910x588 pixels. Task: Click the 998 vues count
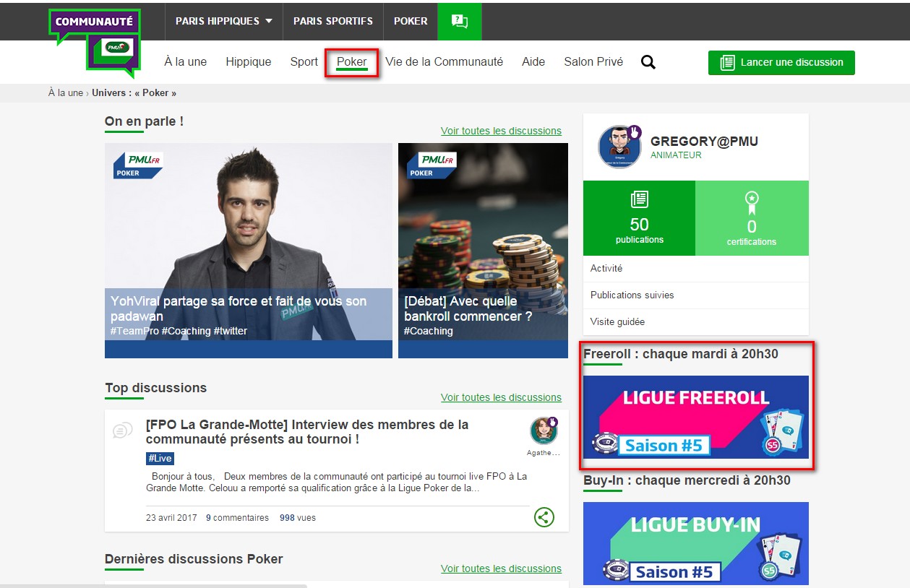[298, 518]
